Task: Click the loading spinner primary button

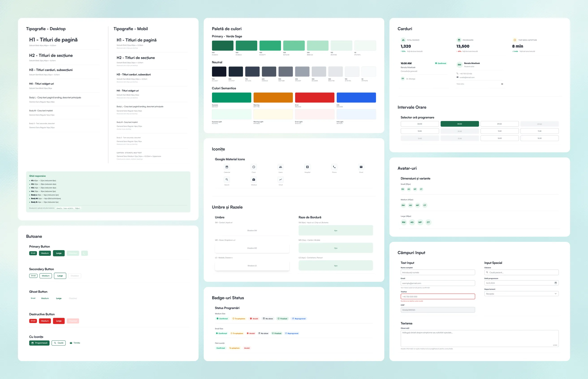Action: coord(84,253)
